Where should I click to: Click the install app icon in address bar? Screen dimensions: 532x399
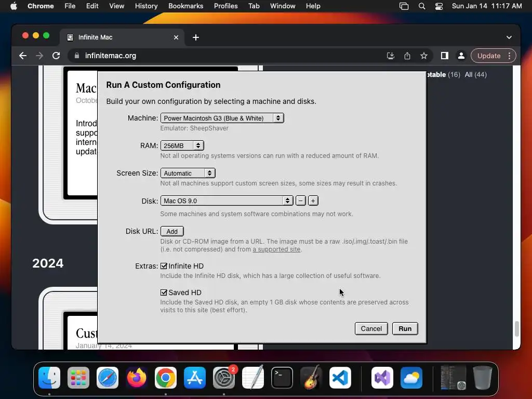(391, 56)
